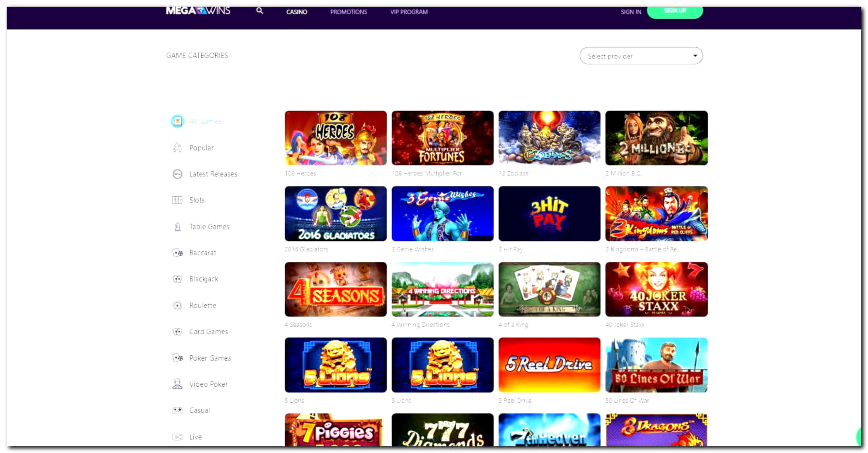Screen dimensions: 868x453
Task: Open the 50 Lines Of War thumbnail
Action: coord(657,365)
